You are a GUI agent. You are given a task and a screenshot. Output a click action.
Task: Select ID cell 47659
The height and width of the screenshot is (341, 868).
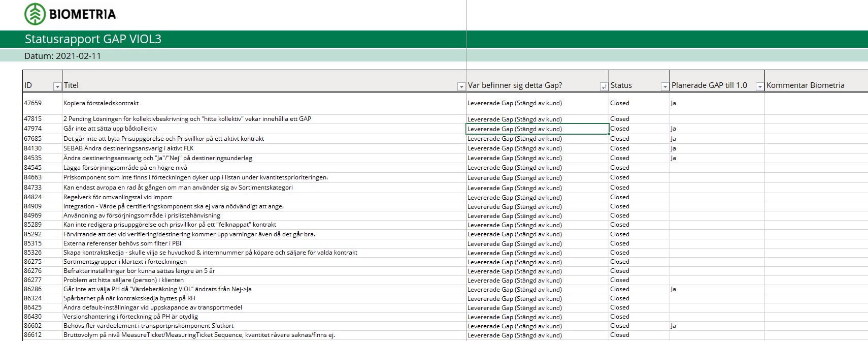(42, 103)
